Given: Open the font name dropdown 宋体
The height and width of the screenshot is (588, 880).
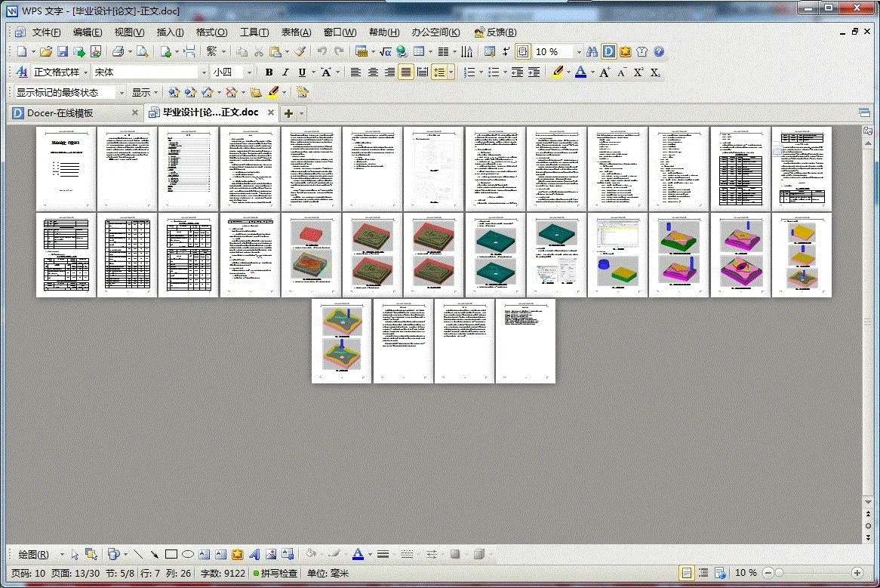Looking at the screenshot, I should pos(204,72).
